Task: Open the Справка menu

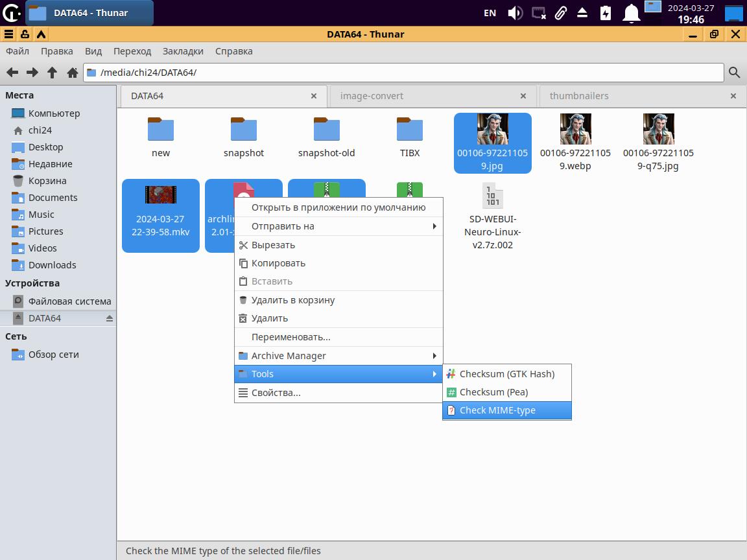Action: pyautogui.click(x=234, y=51)
